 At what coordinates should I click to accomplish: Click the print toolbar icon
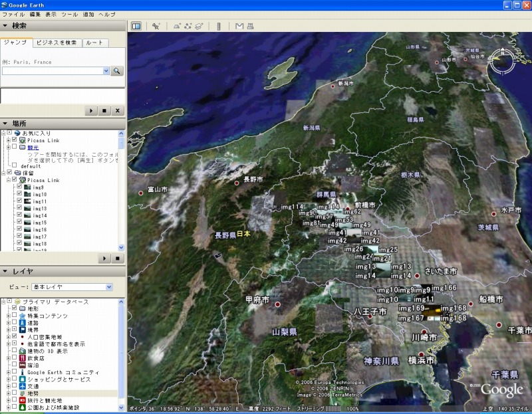point(250,27)
